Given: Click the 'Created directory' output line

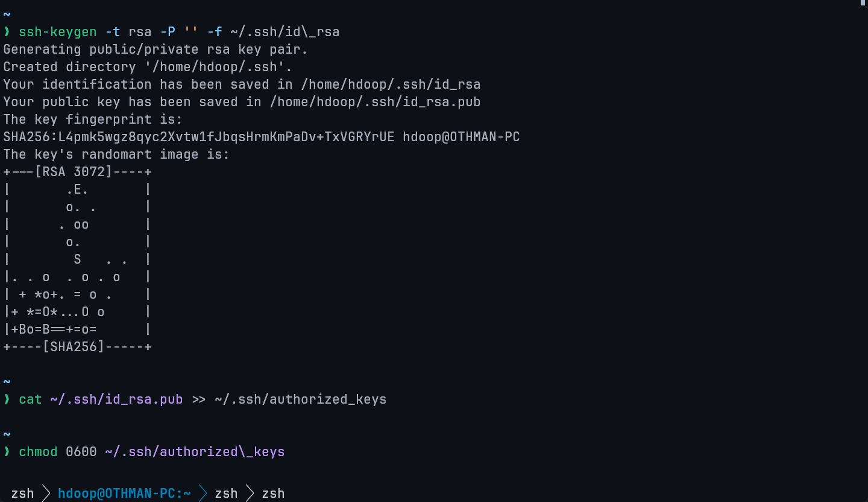Looking at the screenshot, I should pos(148,67).
